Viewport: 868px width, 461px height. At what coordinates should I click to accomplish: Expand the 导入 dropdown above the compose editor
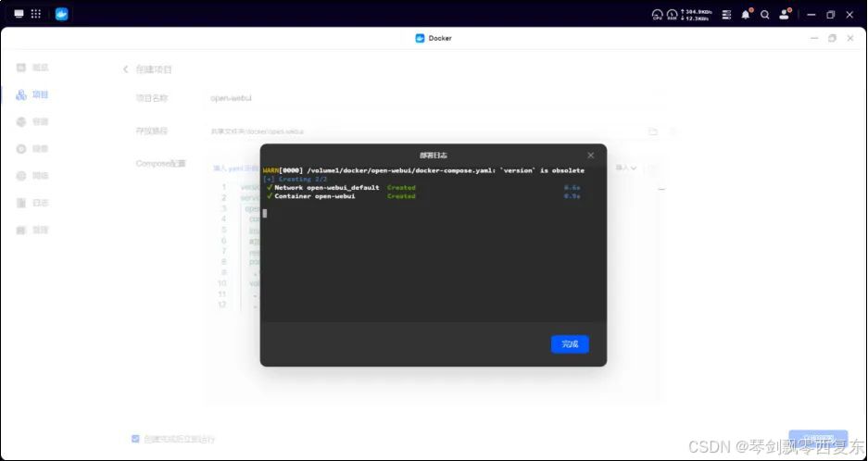click(x=626, y=168)
